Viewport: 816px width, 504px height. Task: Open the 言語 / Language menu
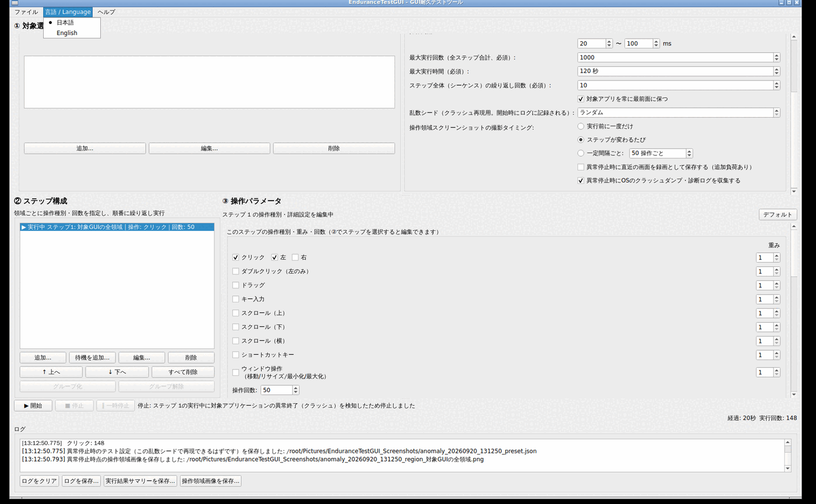pyautogui.click(x=68, y=12)
